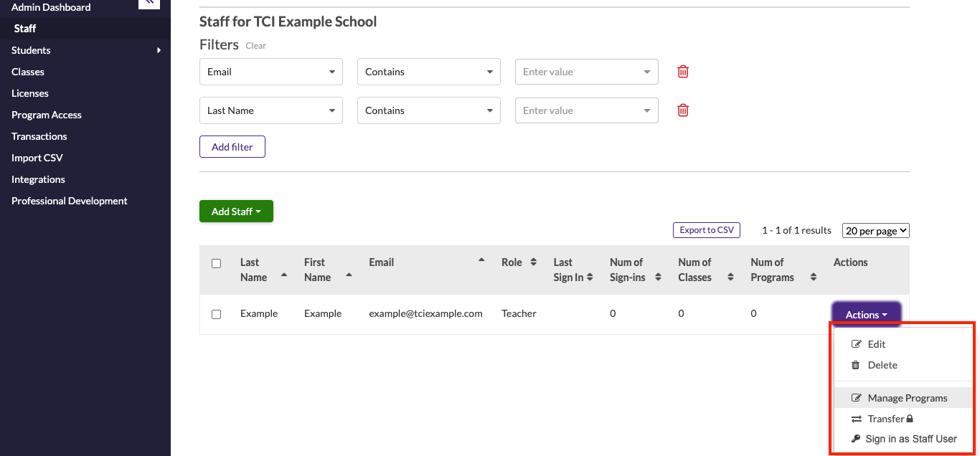This screenshot has height=456, width=980.
Task: Click the Add filter button
Action: (232, 147)
